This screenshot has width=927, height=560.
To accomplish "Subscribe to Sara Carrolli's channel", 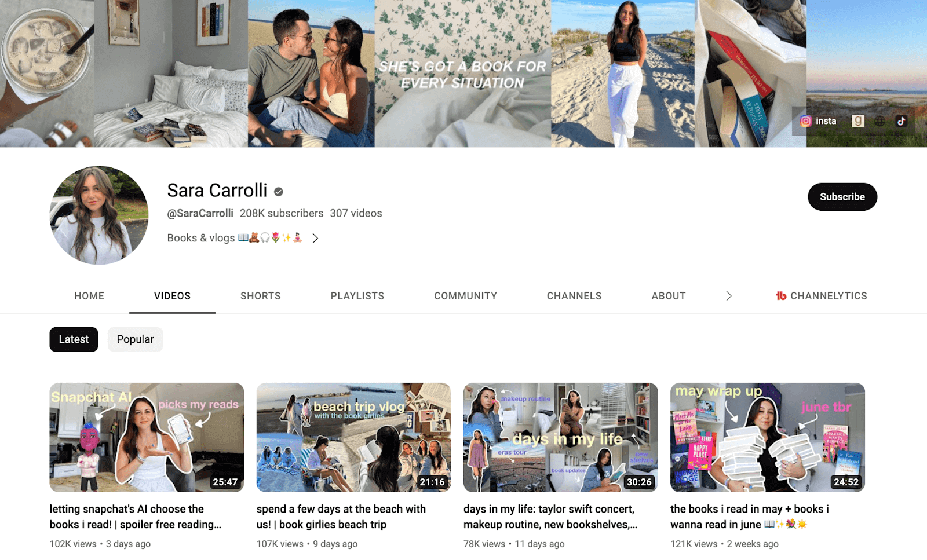I will click(842, 196).
